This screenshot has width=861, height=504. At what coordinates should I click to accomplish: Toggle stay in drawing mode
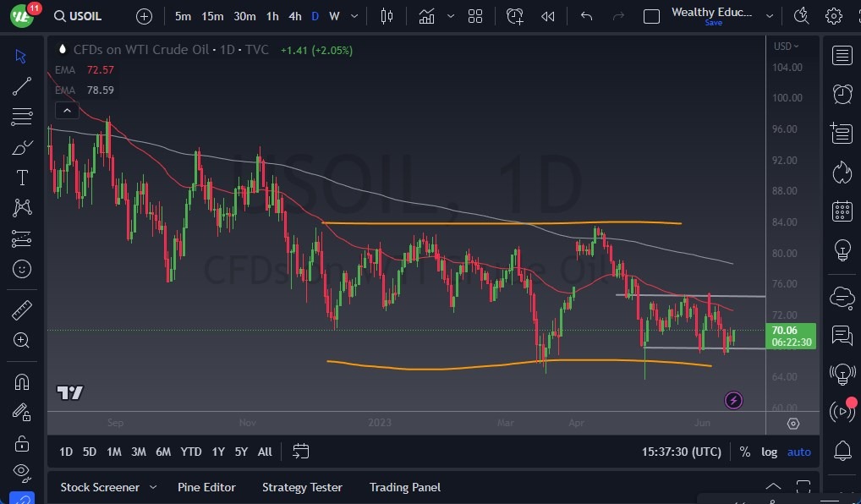22,412
